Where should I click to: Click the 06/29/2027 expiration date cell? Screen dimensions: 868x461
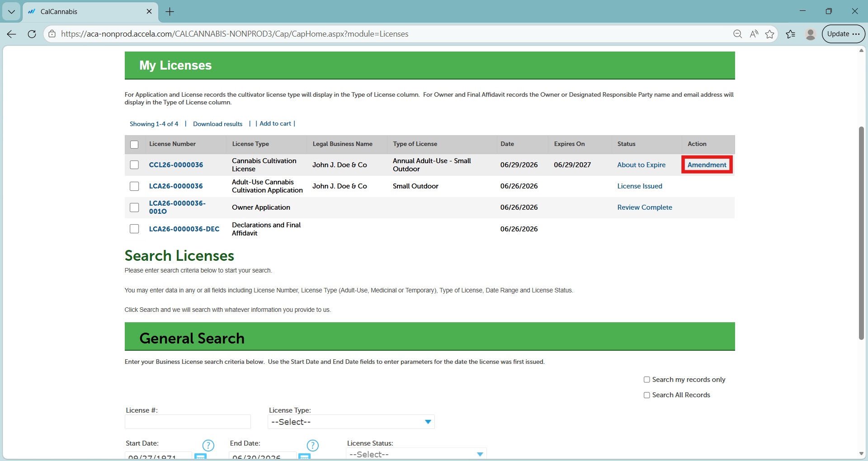tap(572, 165)
